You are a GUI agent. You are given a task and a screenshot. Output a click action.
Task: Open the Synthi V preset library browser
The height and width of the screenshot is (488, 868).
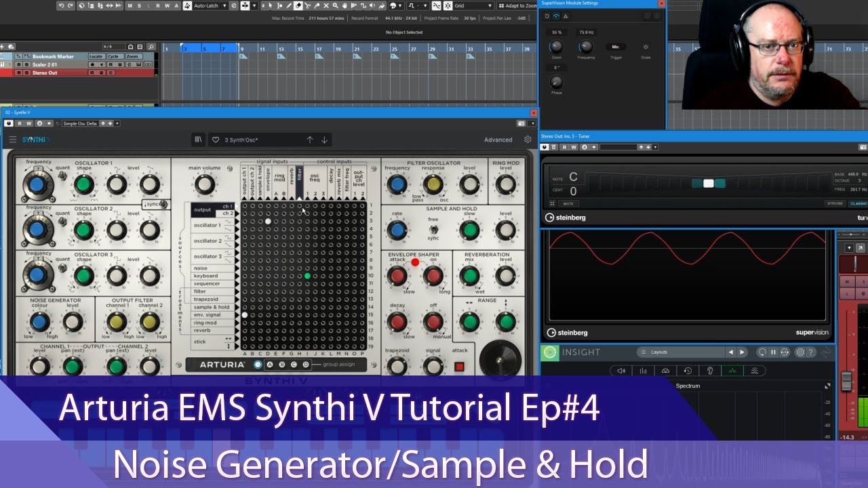tap(198, 140)
